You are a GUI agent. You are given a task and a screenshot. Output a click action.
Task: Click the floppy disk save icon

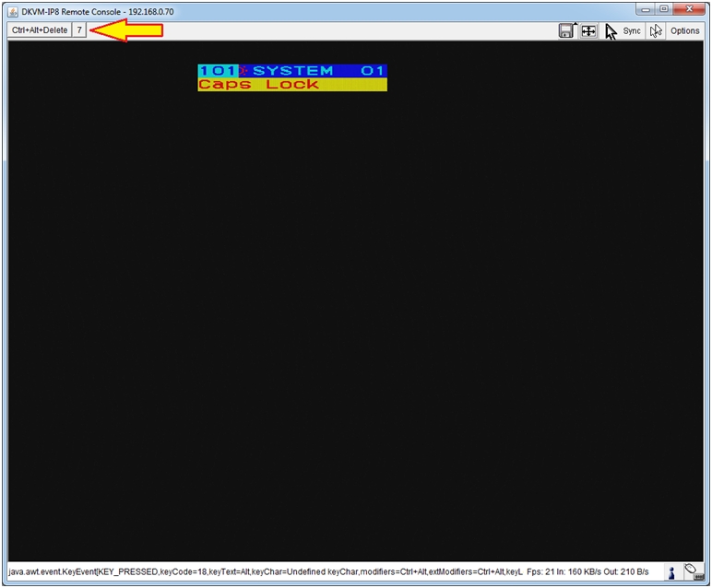[566, 30]
